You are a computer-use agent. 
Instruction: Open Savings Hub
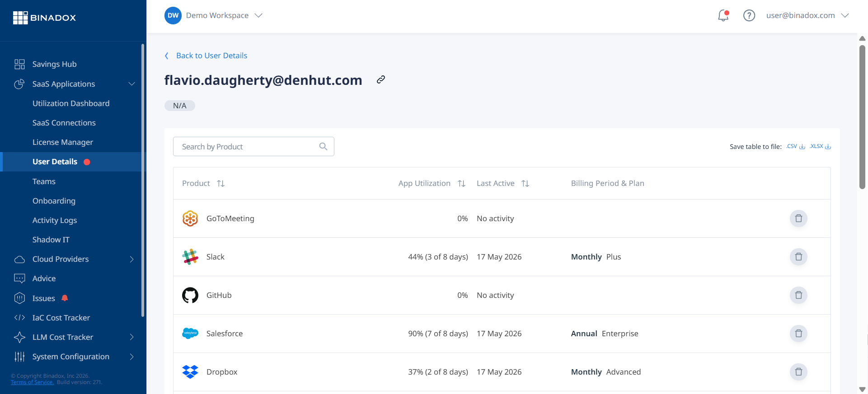point(55,64)
